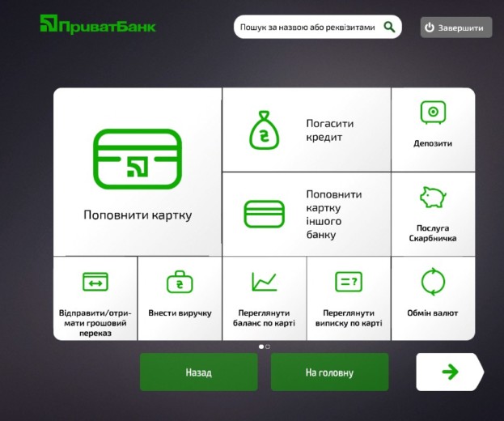Image resolution: width=504 pixels, height=421 pixels.
Task: Open Обмін валют tile label
Action: coord(433,313)
